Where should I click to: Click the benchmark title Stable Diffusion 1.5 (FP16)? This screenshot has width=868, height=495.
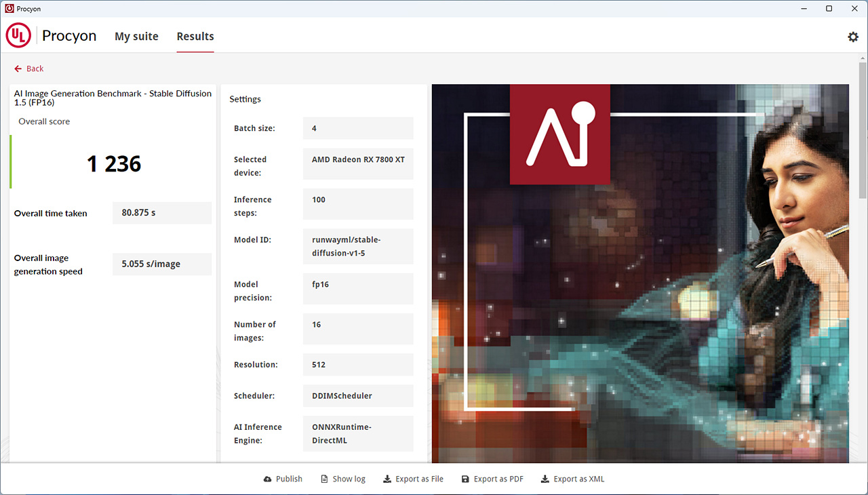(113, 98)
